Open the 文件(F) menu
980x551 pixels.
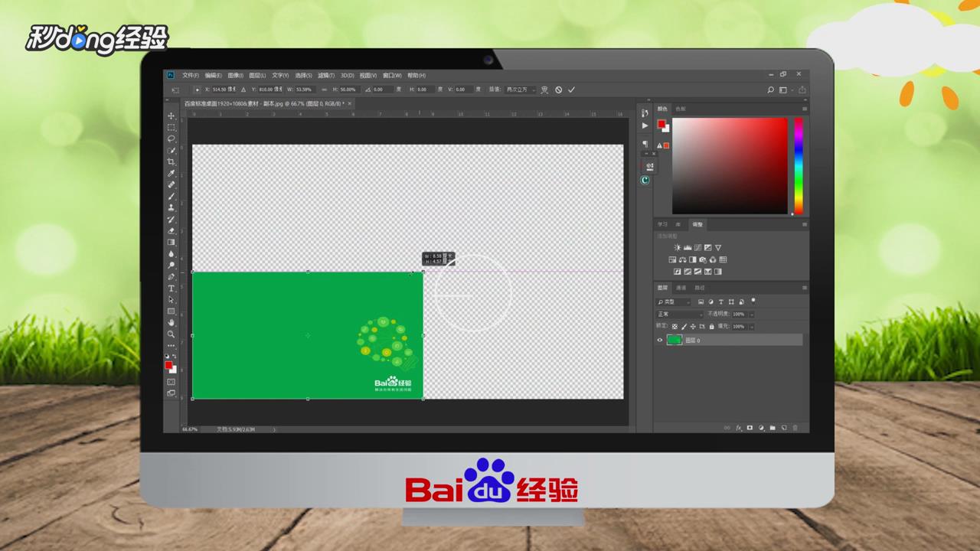pos(191,76)
